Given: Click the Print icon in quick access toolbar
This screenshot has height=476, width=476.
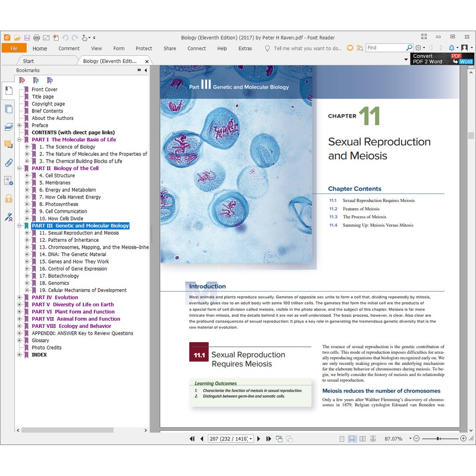Looking at the screenshot, I should [36, 38].
